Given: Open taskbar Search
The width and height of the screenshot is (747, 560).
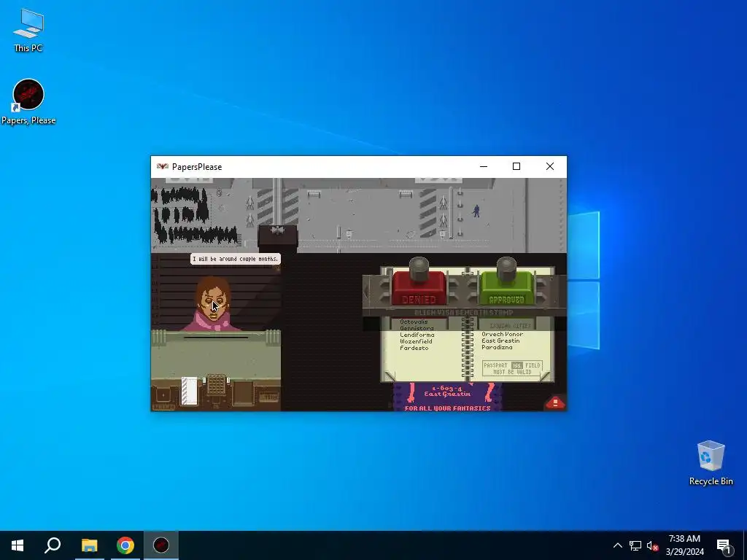Looking at the screenshot, I should coord(53,545).
